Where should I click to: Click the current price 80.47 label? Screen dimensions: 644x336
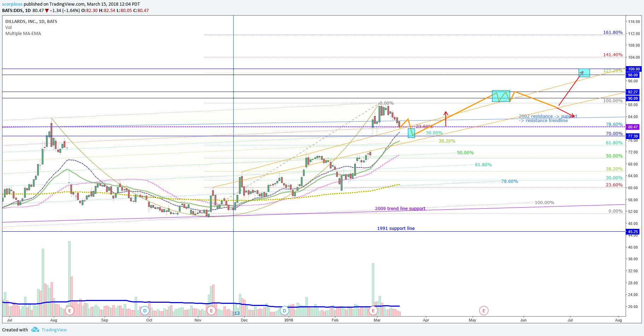coord(633,127)
